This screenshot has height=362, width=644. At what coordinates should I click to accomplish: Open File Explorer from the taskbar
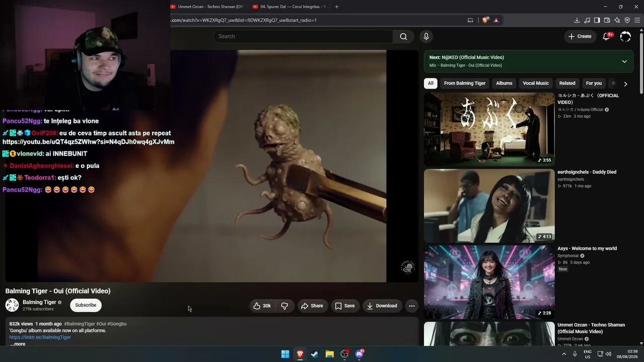pyautogui.click(x=330, y=354)
